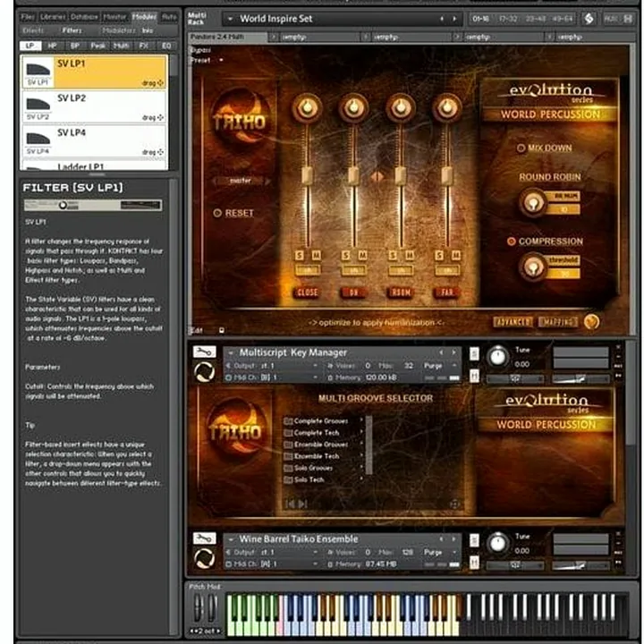This screenshot has height=644, width=644.
Task: Click the drag handle icon on the SV LP2 row
Action: point(160,117)
